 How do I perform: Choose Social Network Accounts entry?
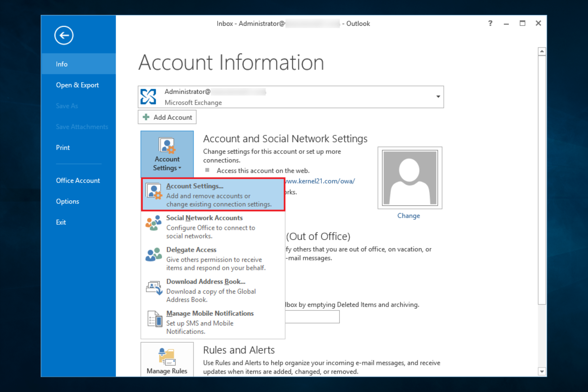tap(213, 227)
